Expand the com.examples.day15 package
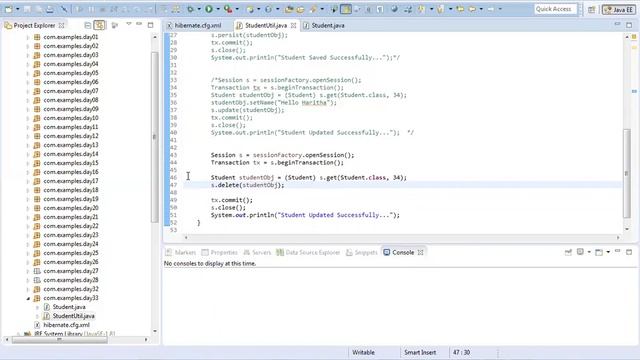The image size is (640, 360). 28,163
